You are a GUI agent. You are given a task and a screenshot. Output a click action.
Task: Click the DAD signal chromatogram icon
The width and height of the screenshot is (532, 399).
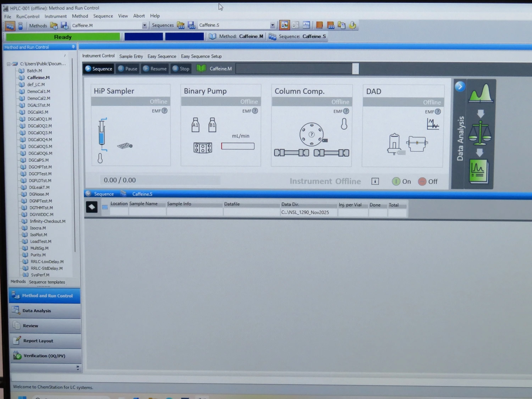click(x=433, y=124)
